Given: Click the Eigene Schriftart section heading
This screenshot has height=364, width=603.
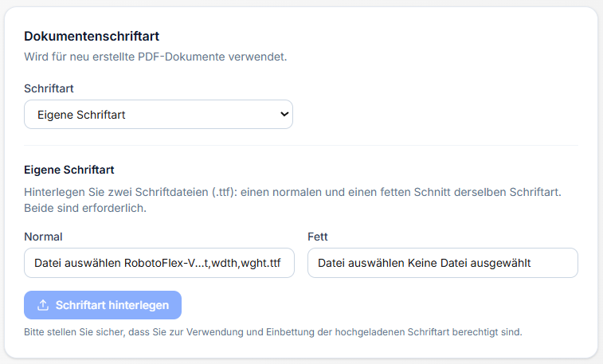Looking at the screenshot, I should tap(69, 170).
